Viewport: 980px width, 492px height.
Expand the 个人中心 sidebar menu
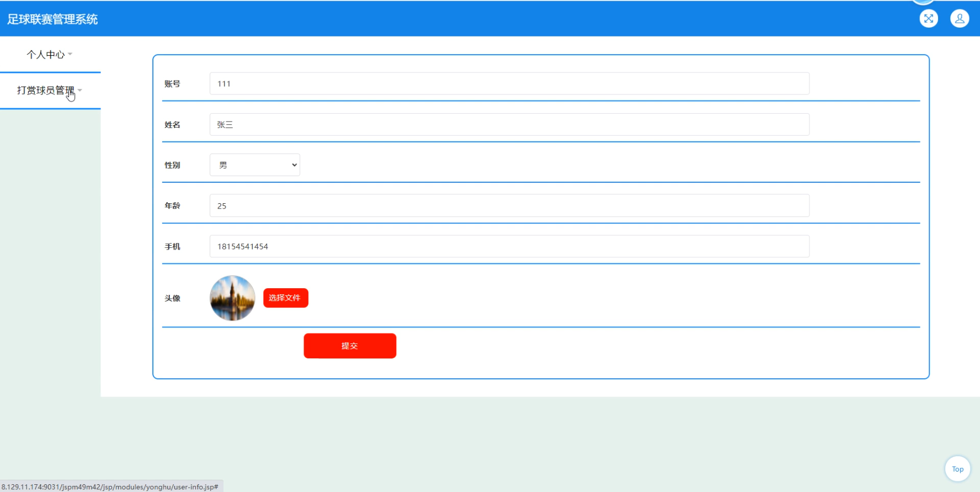pos(50,54)
